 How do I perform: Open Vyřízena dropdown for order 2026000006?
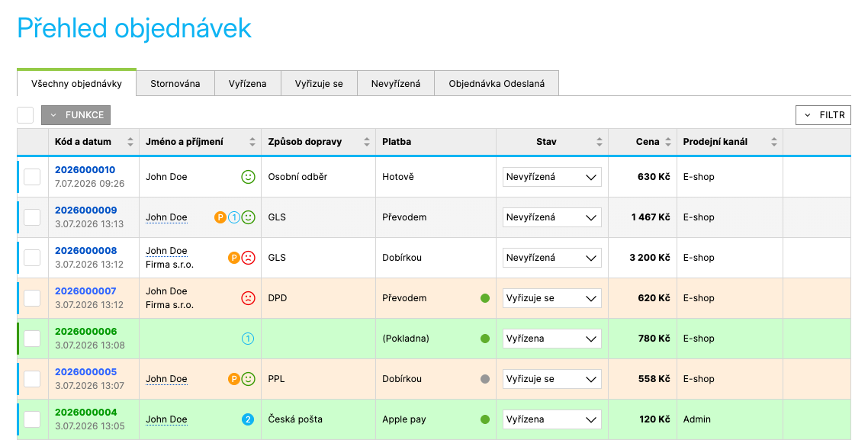tap(552, 338)
